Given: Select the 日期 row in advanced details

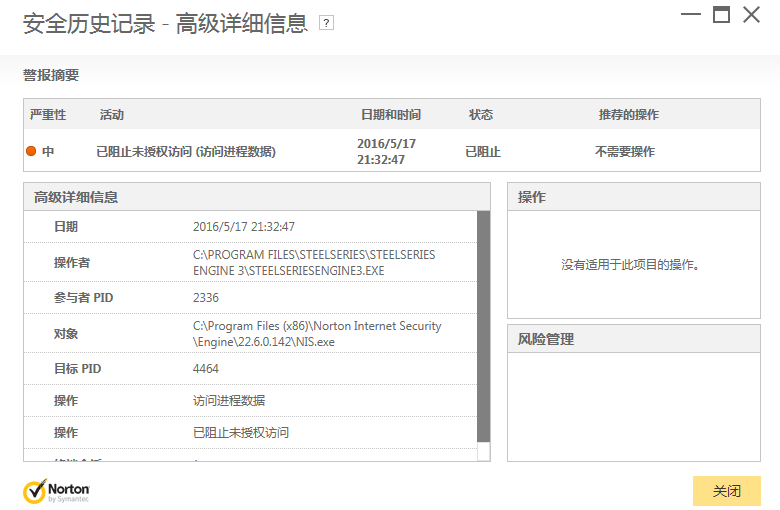Looking at the screenshot, I should (250, 227).
